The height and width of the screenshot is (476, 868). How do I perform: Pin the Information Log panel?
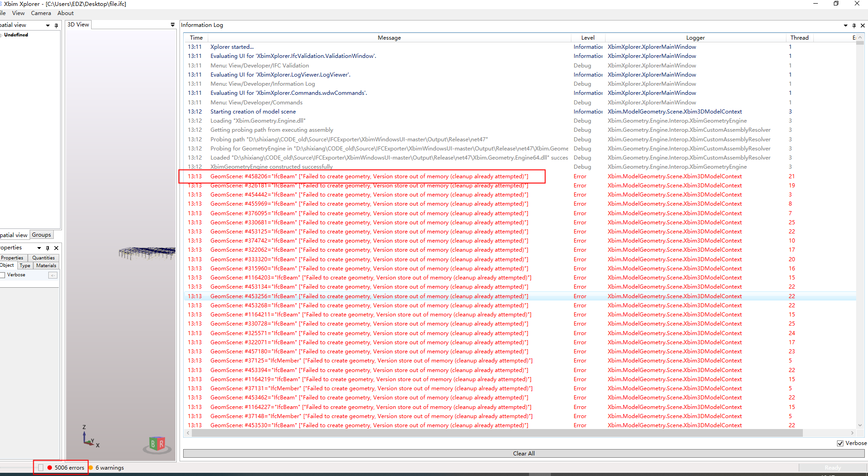[x=854, y=26]
